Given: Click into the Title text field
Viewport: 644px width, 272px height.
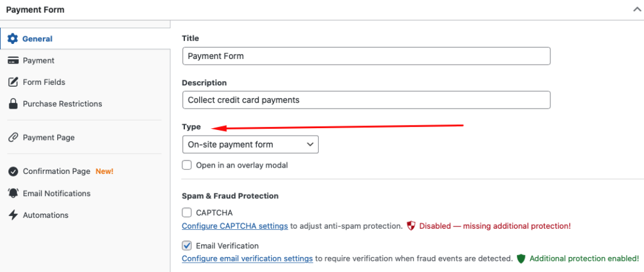Looking at the screenshot, I should [x=366, y=56].
